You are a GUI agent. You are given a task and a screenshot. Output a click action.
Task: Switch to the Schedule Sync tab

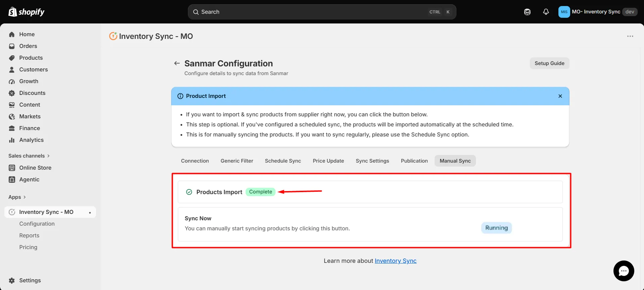click(x=283, y=161)
